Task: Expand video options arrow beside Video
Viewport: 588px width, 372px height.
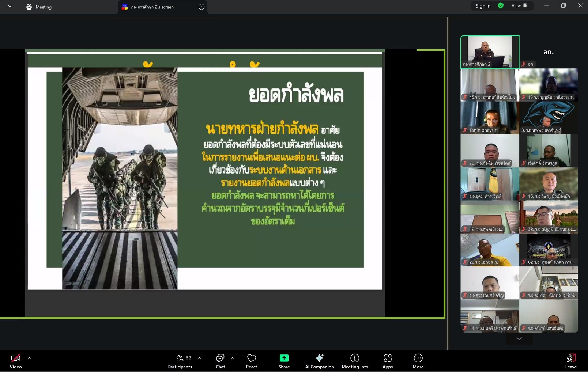Action: pyautogui.click(x=29, y=358)
